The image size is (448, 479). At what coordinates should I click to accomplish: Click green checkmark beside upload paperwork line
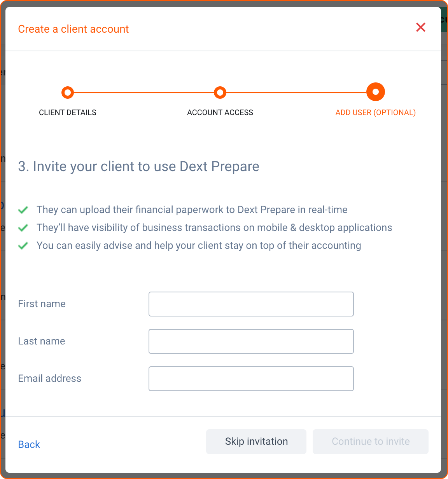pyautogui.click(x=23, y=210)
